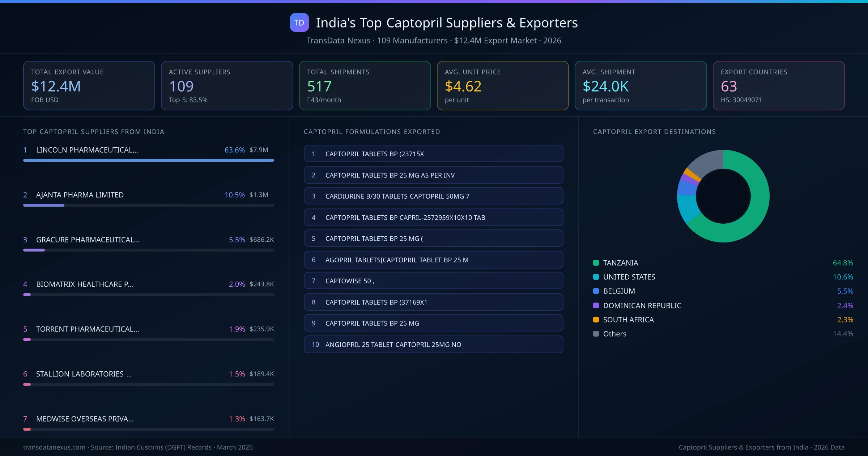Select the CAPTOWISE 50 formulation entry

pos(433,280)
